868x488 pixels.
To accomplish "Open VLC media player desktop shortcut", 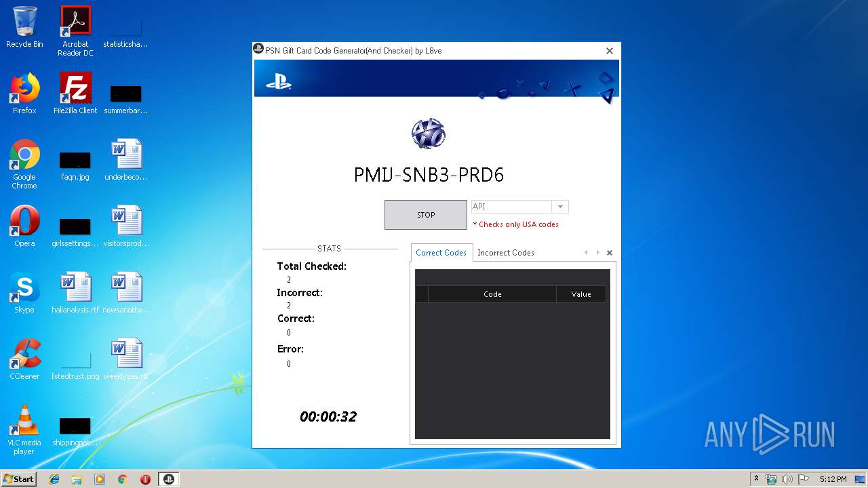I will coord(24,430).
